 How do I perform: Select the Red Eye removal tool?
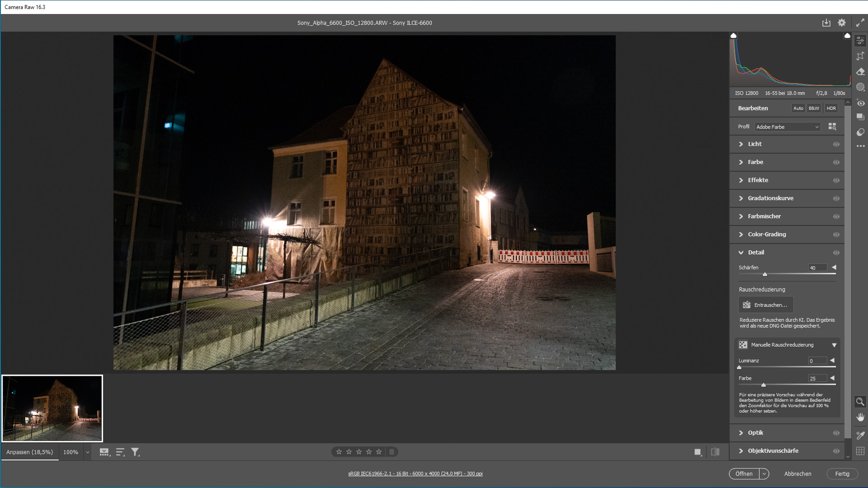tap(860, 103)
